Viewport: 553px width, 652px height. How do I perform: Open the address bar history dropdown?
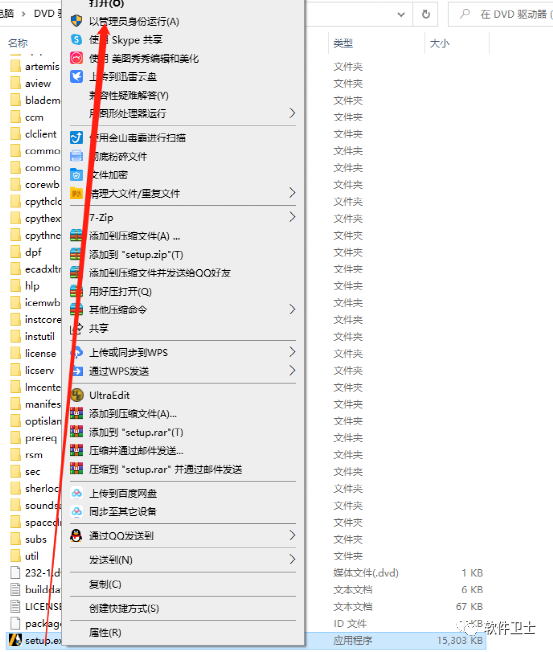[401, 15]
